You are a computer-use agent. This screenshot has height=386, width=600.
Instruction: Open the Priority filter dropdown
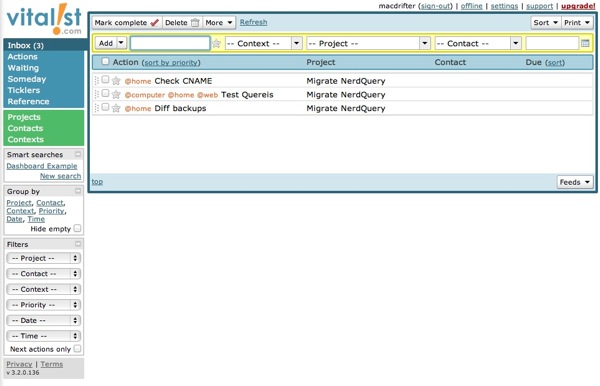pyautogui.click(x=44, y=305)
